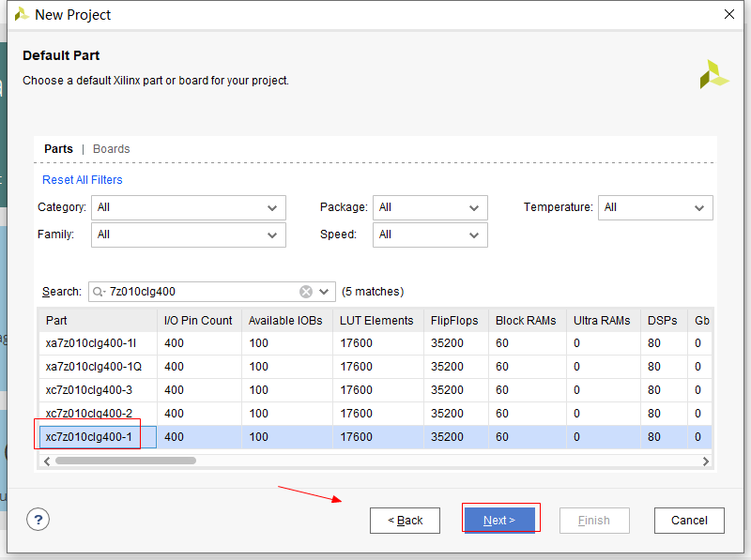Sort by LUT Elements column header

point(378,321)
